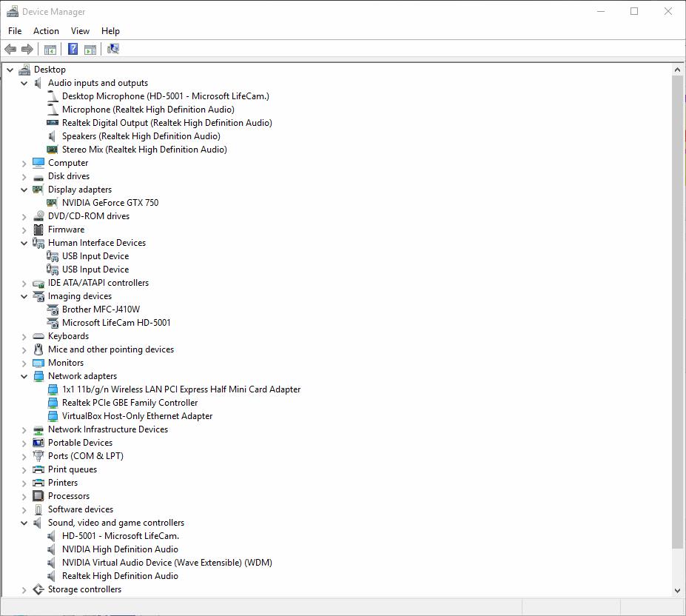Click the Back arrow toolbar icon
686x616 pixels.
(10, 49)
